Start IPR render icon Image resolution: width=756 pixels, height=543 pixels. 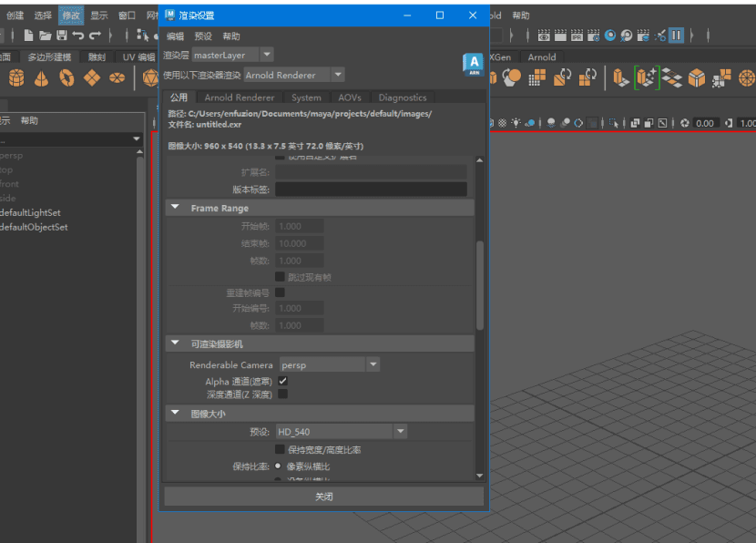(x=577, y=36)
